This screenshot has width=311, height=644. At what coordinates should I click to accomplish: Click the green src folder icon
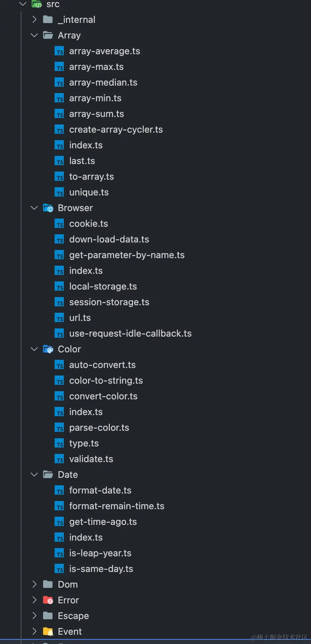click(37, 4)
